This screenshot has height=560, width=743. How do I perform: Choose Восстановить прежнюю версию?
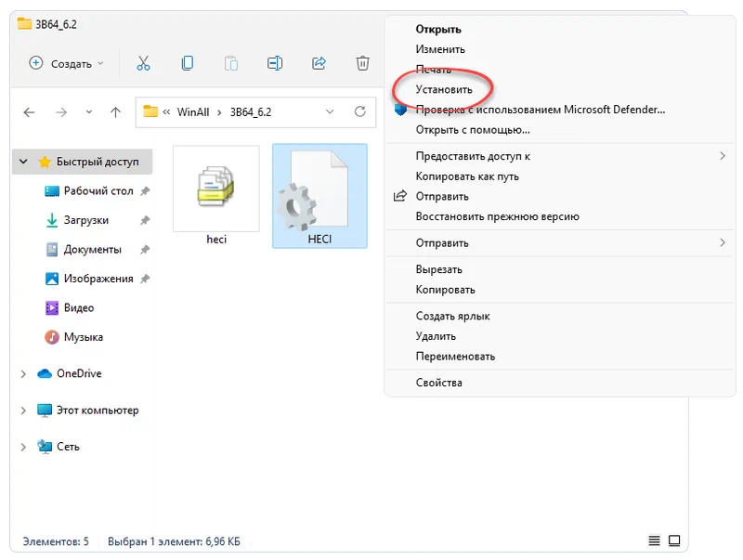coord(498,216)
